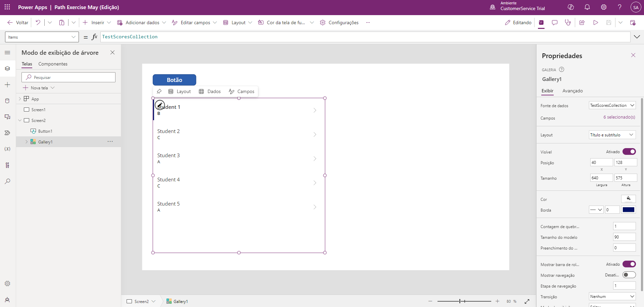Image resolution: width=644 pixels, height=307 pixels.
Task: Open the Gallery1 more options ellipsis
Action: pyautogui.click(x=110, y=141)
